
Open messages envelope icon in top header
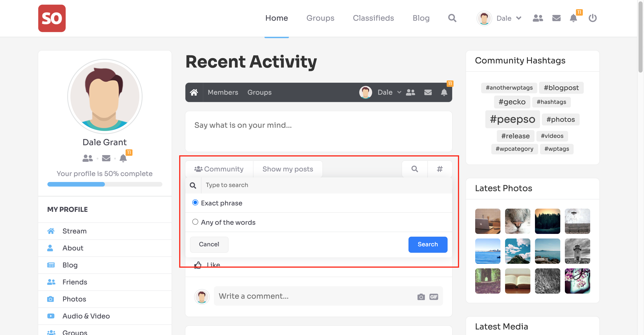click(x=556, y=18)
